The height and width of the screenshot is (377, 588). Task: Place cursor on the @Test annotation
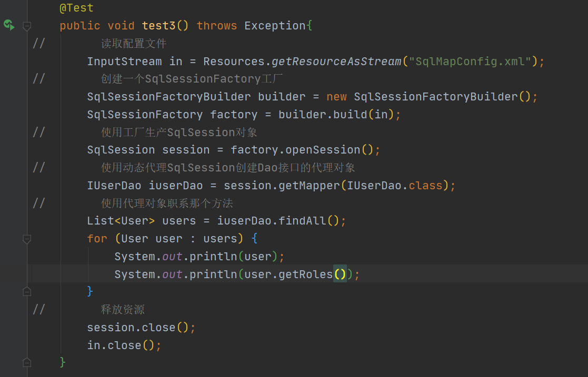[x=76, y=8]
